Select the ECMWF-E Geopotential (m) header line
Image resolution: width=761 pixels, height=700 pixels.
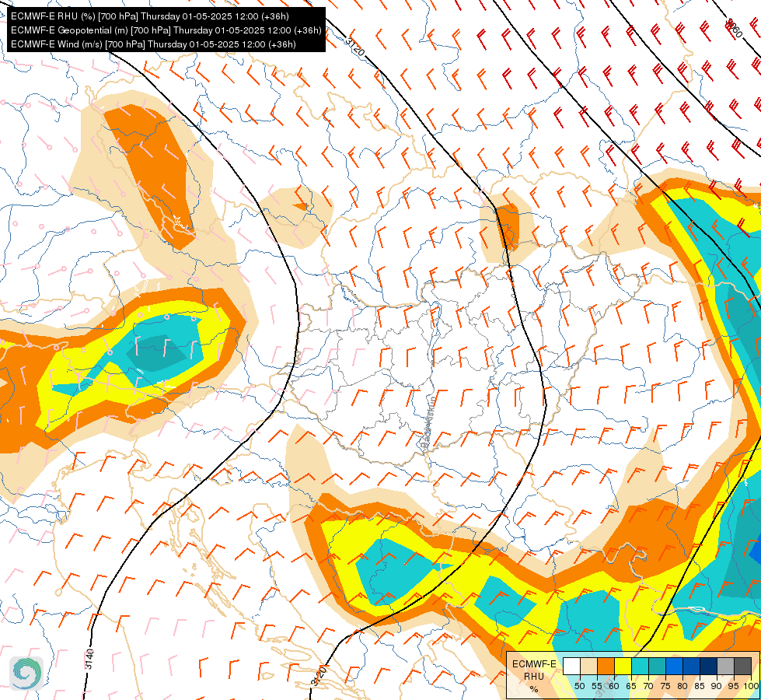tap(166, 30)
